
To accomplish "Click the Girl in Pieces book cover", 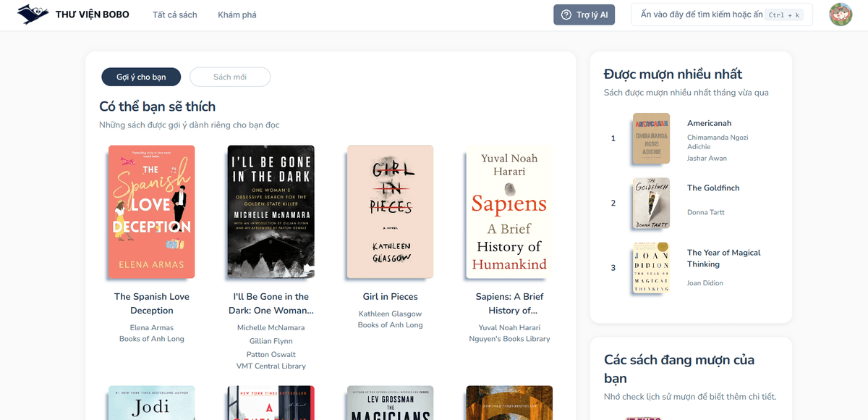I will [390, 211].
